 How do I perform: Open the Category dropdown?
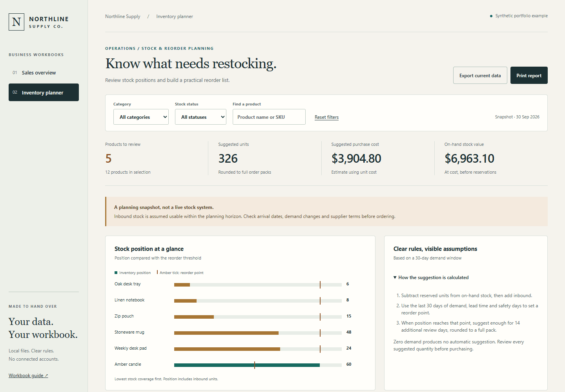pos(141,117)
